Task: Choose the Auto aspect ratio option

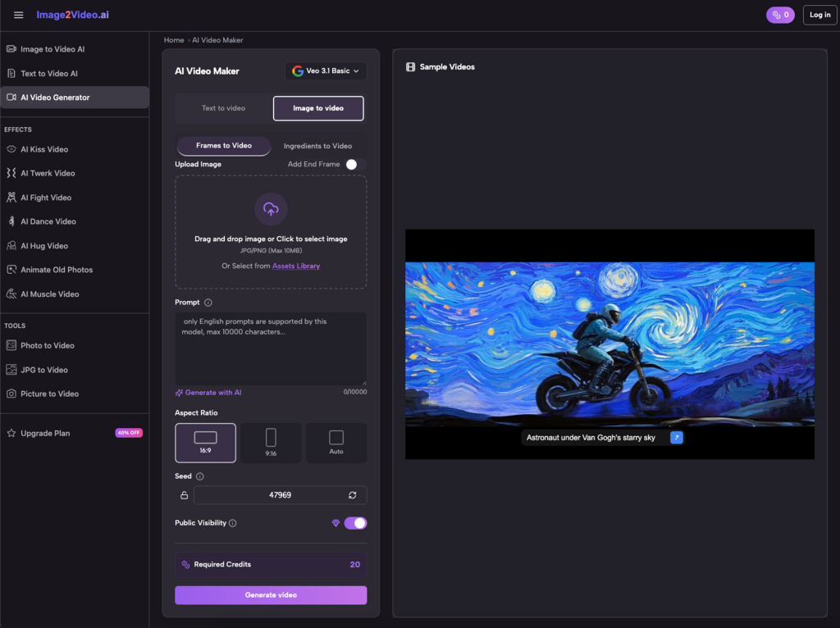Action: click(x=336, y=443)
